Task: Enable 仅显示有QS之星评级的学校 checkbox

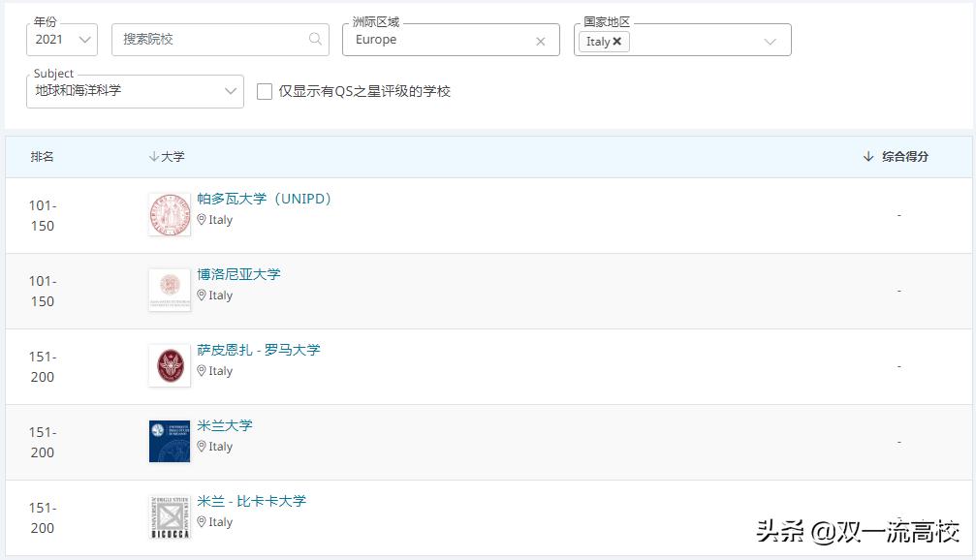Action: [264, 92]
